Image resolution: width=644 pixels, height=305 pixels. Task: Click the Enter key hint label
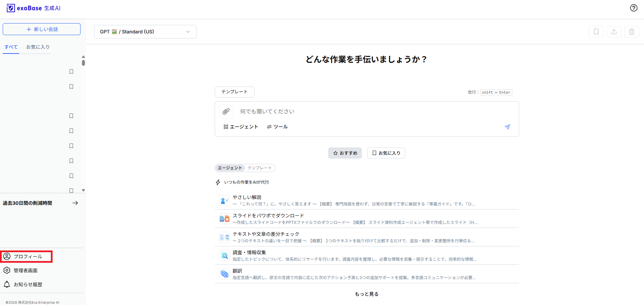point(505,92)
